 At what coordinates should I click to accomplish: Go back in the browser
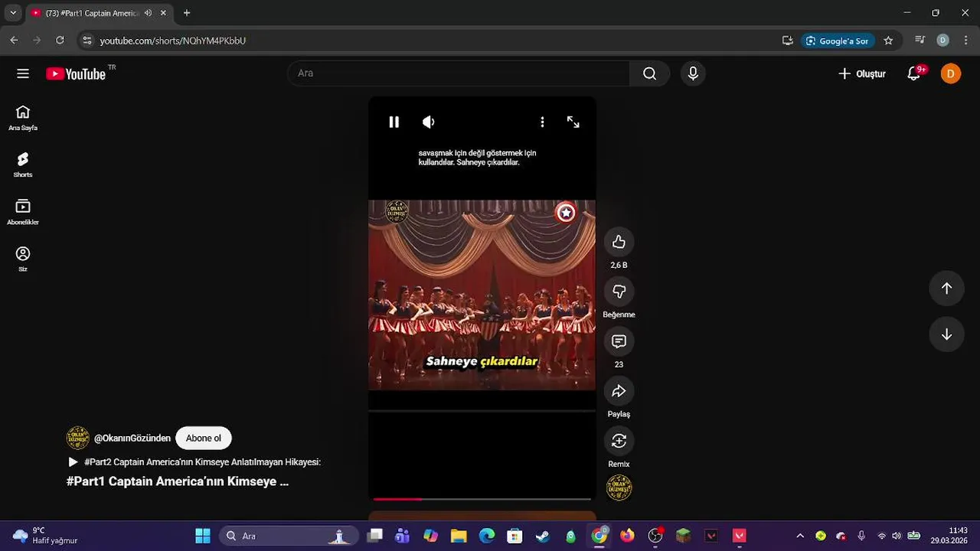(14, 41)
